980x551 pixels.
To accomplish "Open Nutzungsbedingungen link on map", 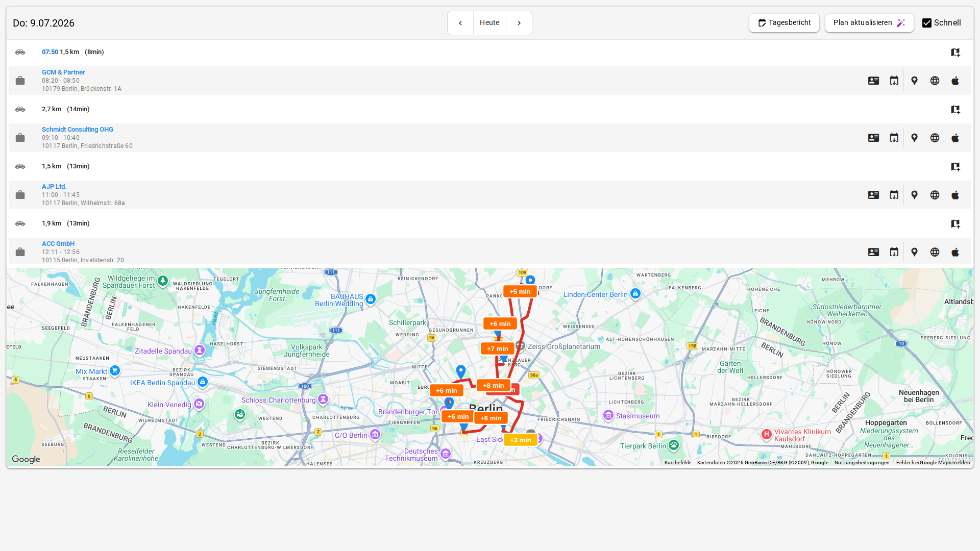I will (862, 463).
